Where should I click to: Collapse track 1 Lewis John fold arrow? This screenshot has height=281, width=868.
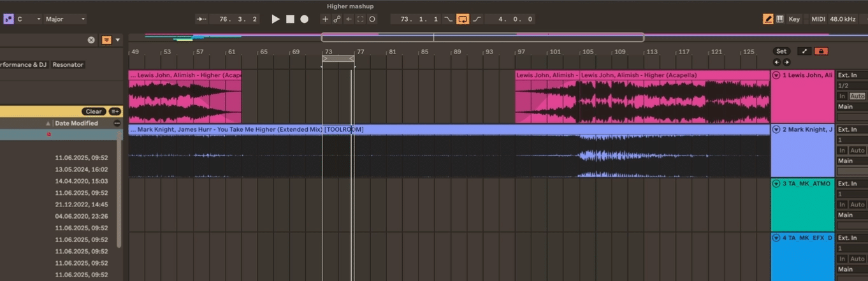[x=776, y=75]
